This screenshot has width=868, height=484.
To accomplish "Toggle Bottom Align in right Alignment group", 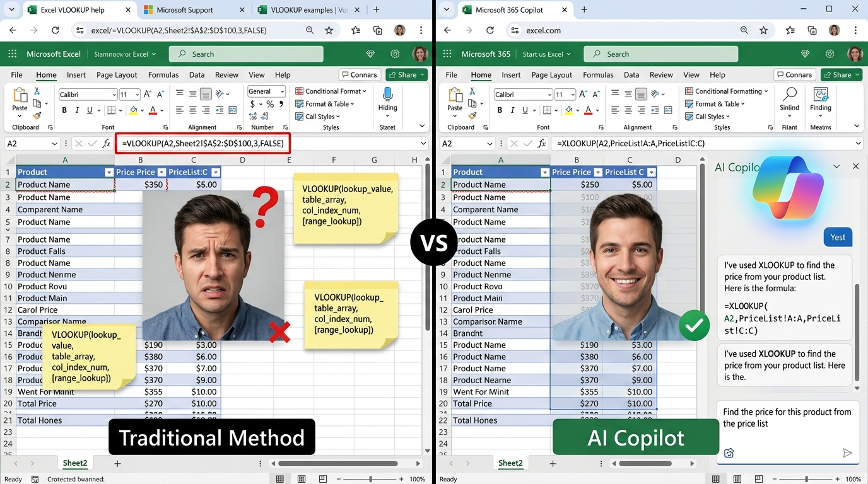I will pos(641,94).
